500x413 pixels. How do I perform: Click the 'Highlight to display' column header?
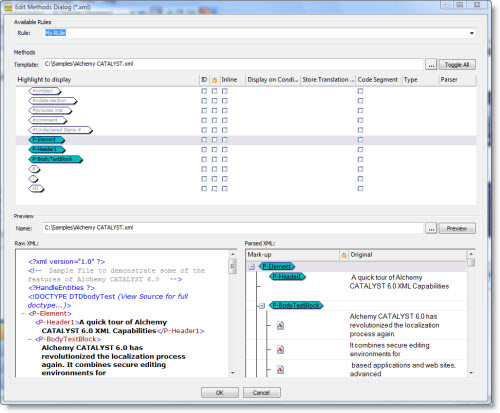click(x=108, y=80)
